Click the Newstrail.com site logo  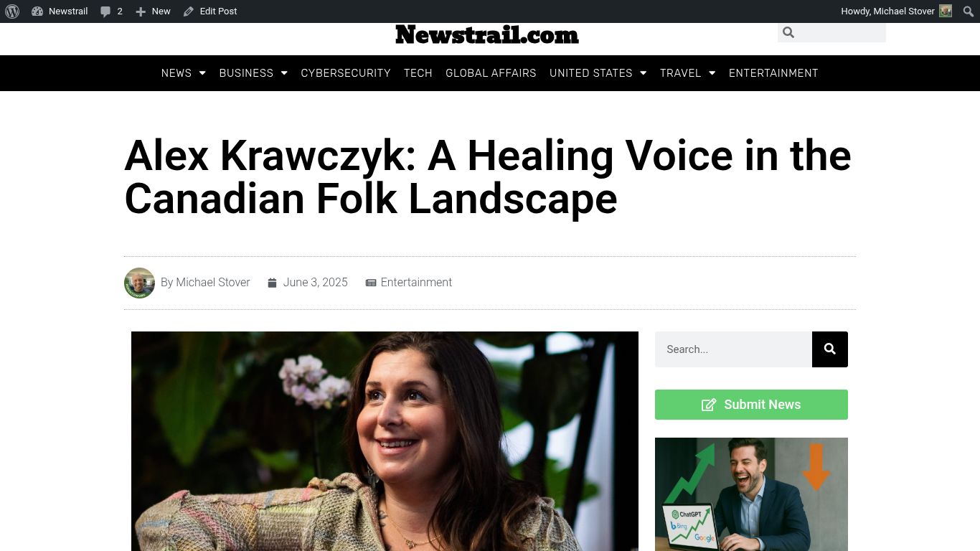click(x=487, y=34)
